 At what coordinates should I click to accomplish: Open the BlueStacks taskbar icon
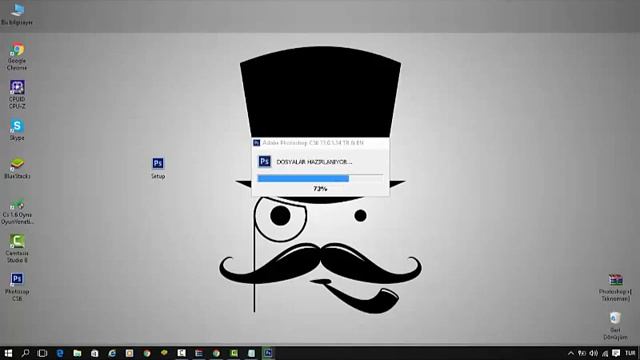[164, 353]
